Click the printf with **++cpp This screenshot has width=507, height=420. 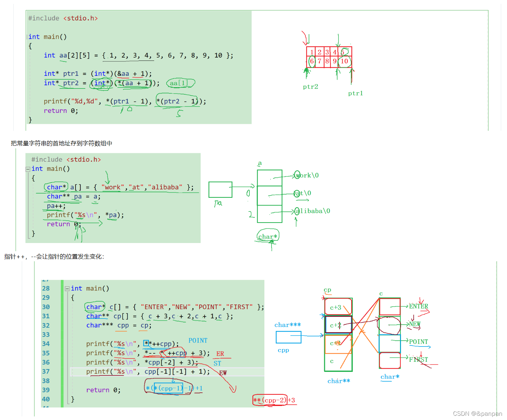click(133, 344)
